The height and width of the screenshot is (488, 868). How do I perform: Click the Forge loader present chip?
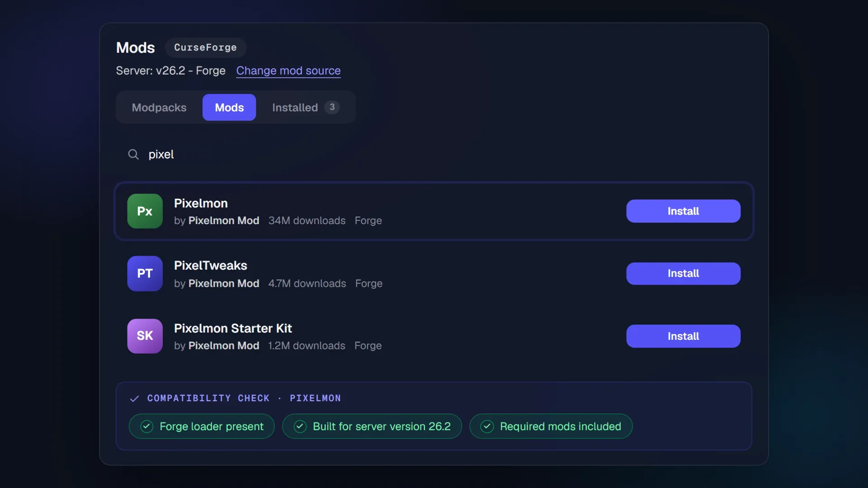click(x=202, y=426)
